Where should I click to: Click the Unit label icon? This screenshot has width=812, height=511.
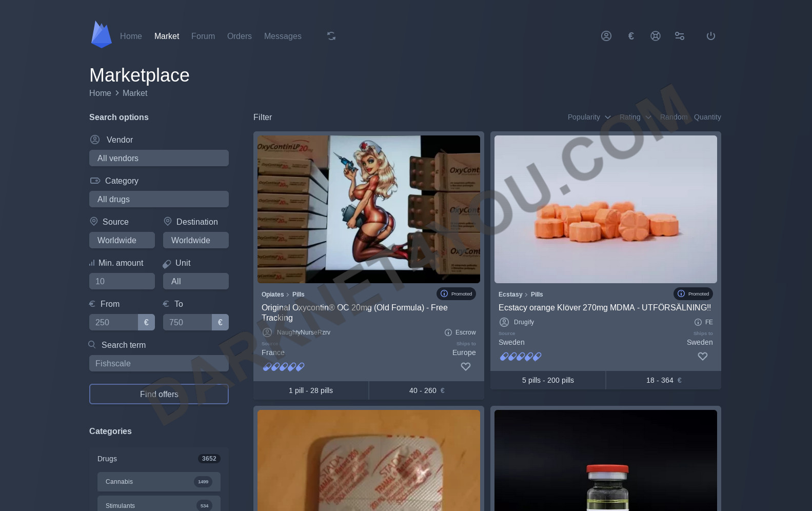point(167,264)
